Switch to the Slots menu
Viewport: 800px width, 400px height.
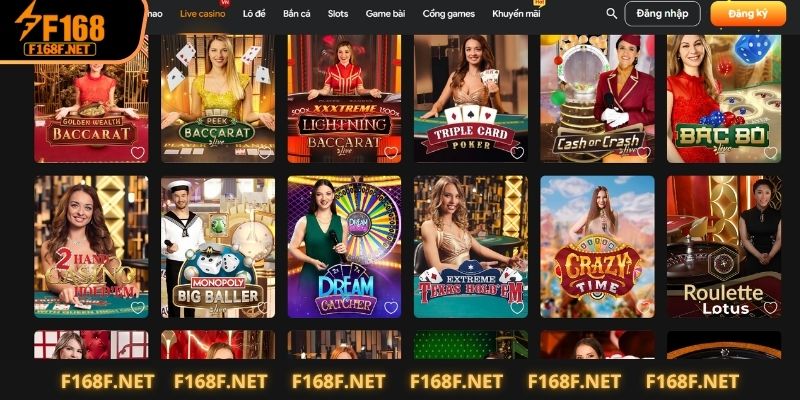point(338,14)
